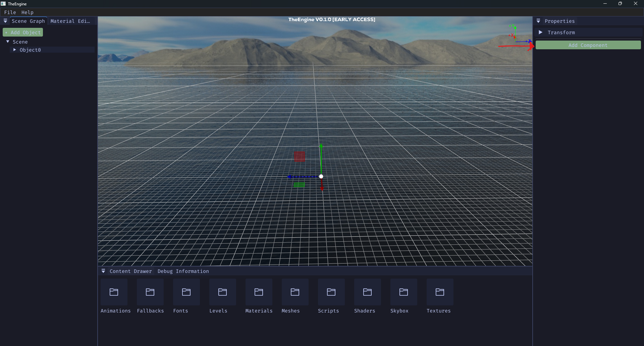
Task: Select the Properties panel title
Action: point(559,21)
